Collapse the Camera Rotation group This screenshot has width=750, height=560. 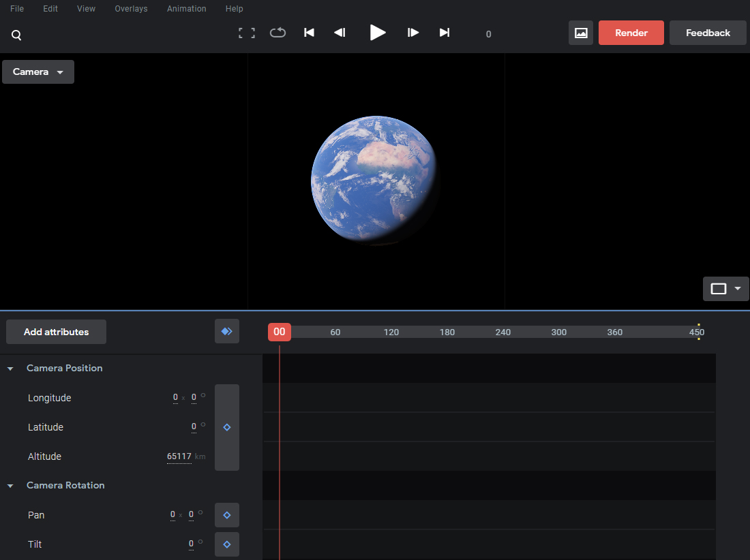tap(10, 486)
